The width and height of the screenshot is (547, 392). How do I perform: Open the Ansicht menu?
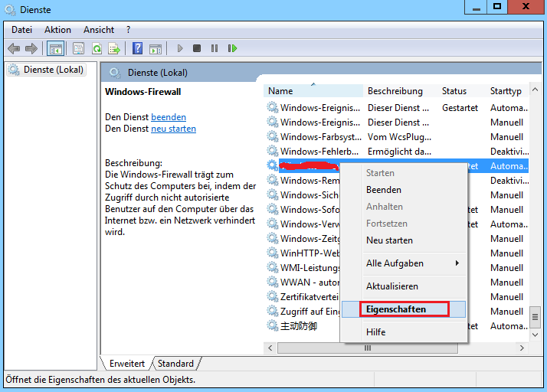99,30
